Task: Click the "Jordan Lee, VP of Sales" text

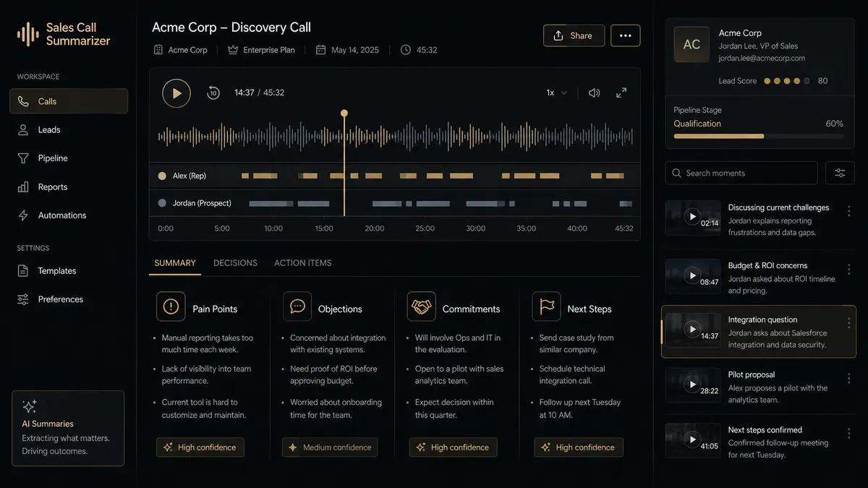Action: (x=758, y=46)
